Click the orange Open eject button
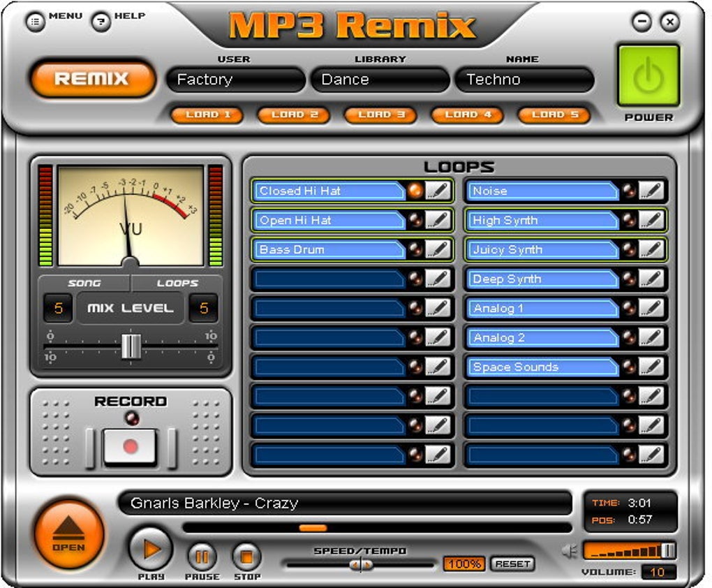 [69, 535]
